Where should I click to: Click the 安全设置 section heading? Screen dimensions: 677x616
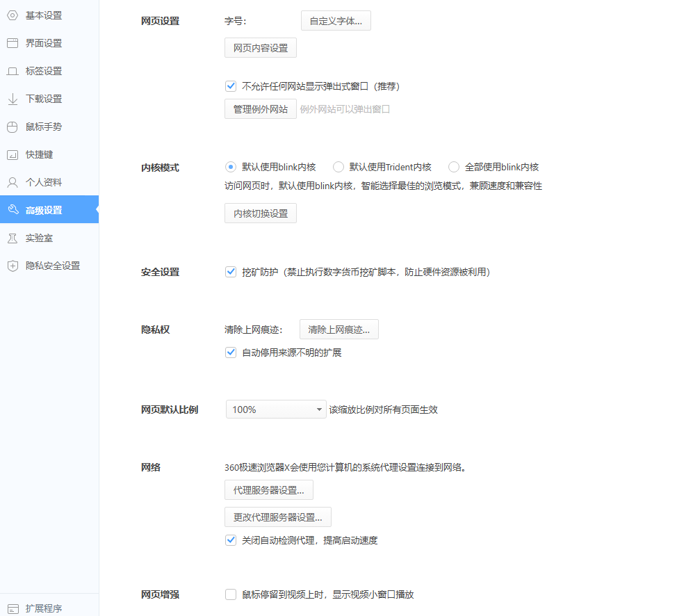pos(160,272)
